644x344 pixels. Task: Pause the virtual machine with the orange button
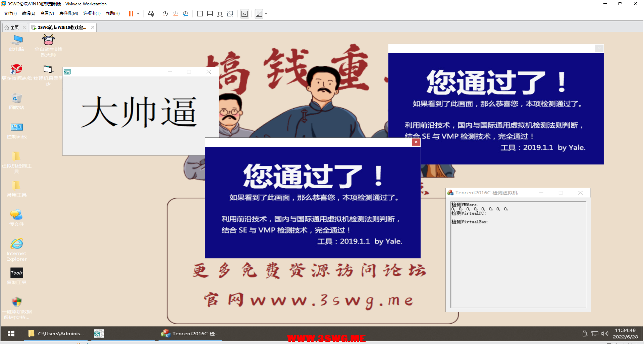[131, 14]
